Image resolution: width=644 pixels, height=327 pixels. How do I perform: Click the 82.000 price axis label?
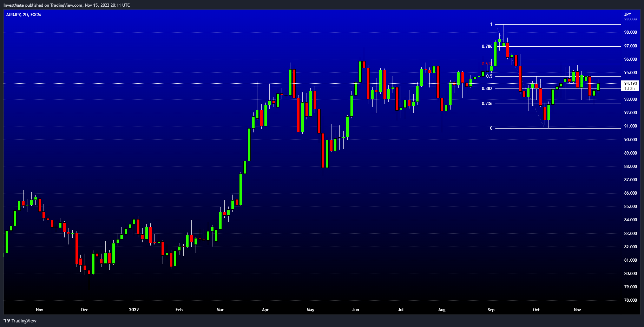coord(630,247)
